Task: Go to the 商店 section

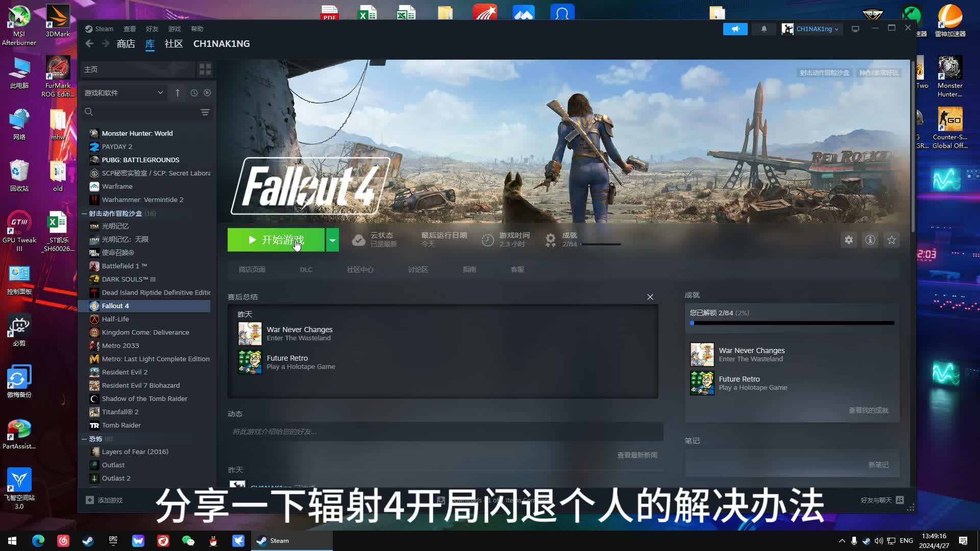Action: point(126,44)
